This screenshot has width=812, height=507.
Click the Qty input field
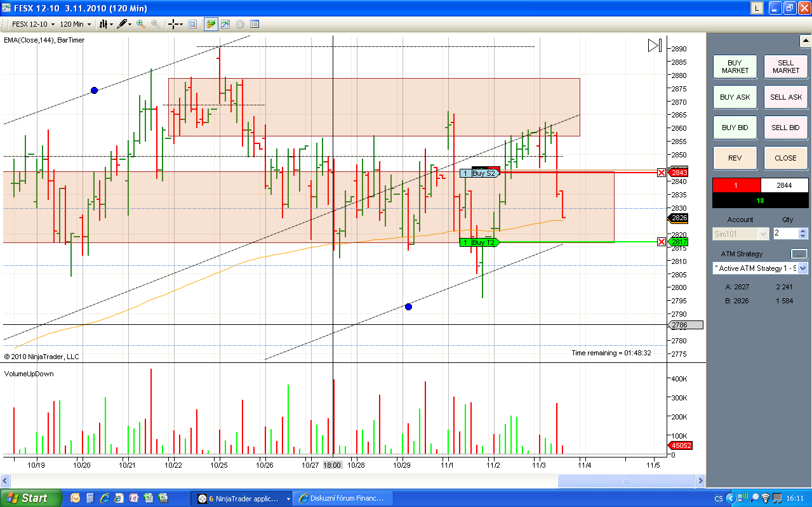point(785,234)
